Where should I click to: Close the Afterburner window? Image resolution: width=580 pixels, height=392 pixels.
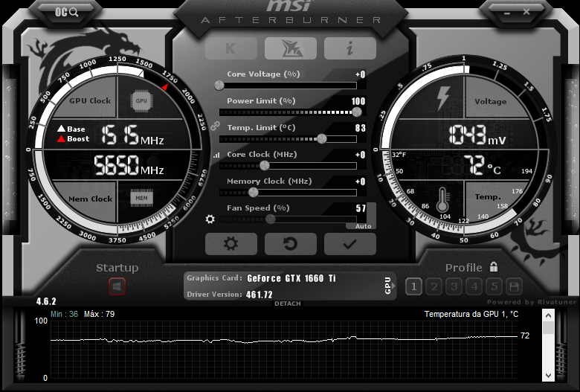coord(526,12)
